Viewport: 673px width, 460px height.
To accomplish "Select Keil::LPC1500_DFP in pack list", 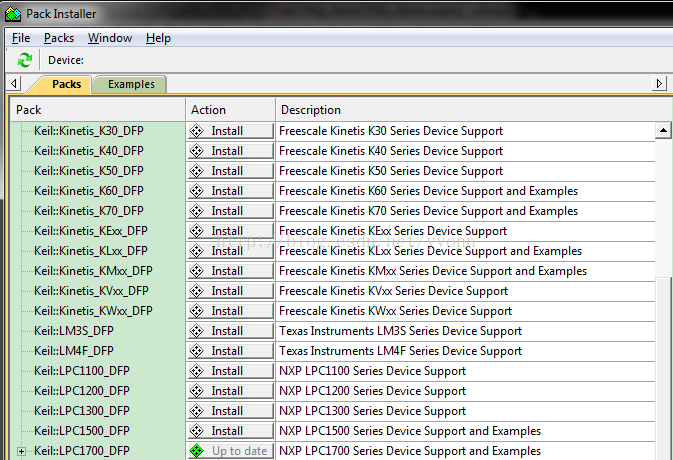I will (x=82, y=431).
